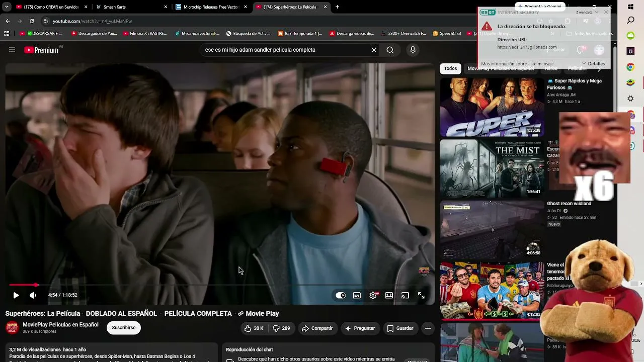The width and height of the screenshot is (644, 362).
Task: Open Filmora X : RASTRE... bookmark
Action: (145, 34)
